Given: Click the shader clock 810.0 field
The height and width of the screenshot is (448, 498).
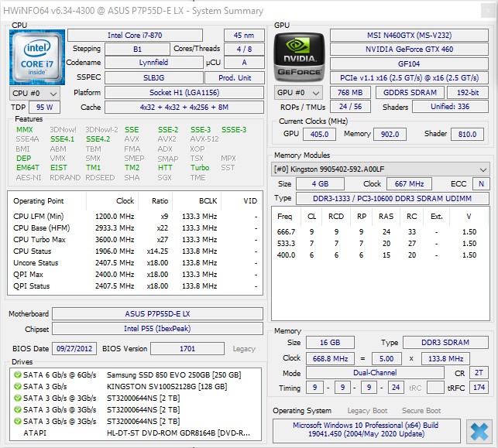Looking at the screenshot, I should click(x=467, y=134).
